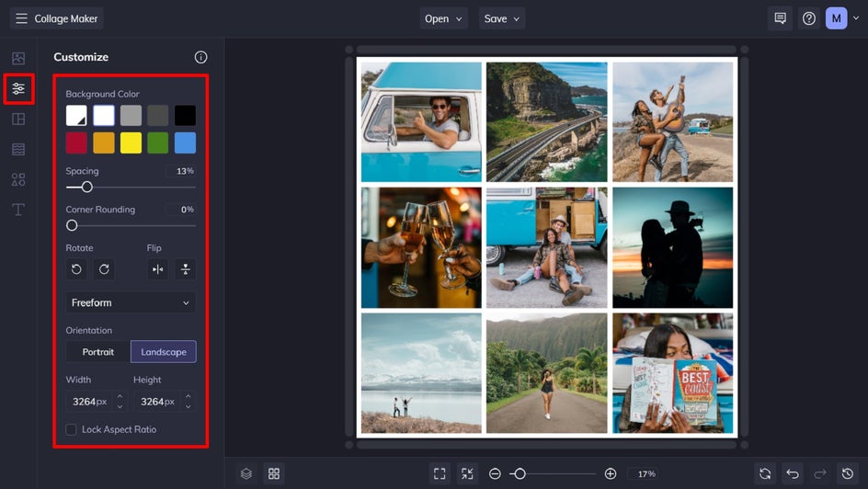Viewport: 868px width, 489px height.
Task: Flip collage horizontally
Action: [158, 269]
